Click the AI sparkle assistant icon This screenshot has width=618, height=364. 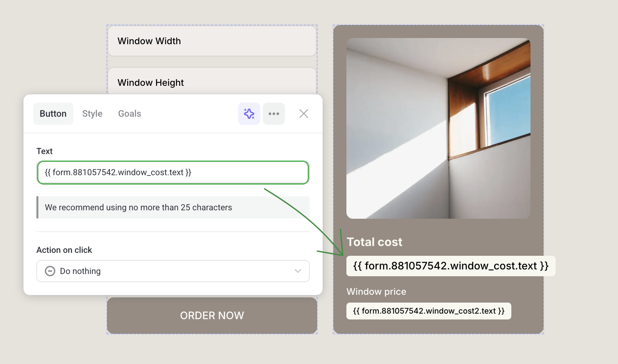coord(249,114)
